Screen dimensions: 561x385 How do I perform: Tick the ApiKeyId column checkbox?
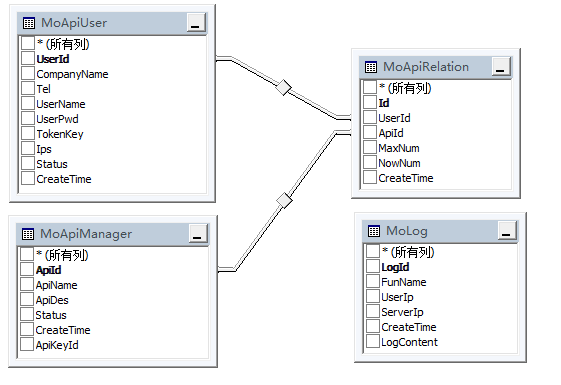pyautogui.click(x=27, y=344)
